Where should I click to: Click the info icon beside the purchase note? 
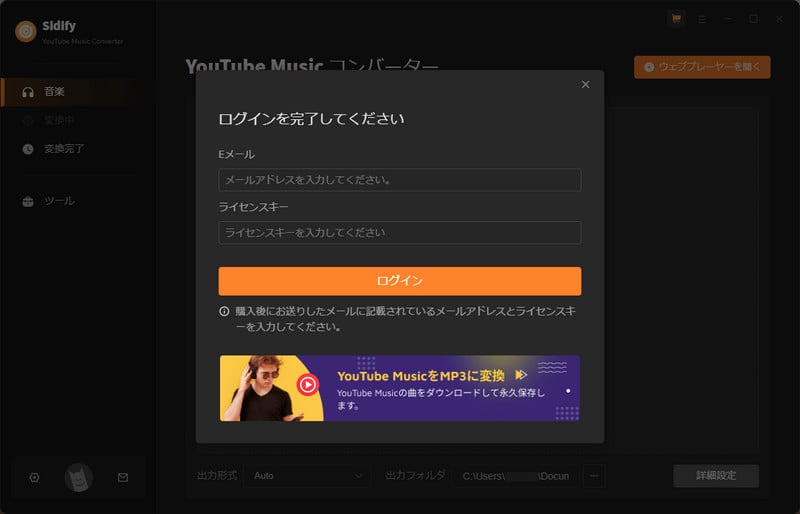[x=224, y=311]
